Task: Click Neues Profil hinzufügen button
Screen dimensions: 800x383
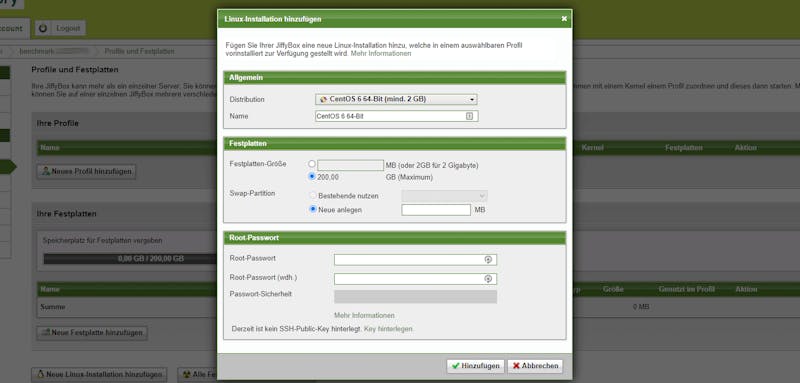Action: (86, 171)
